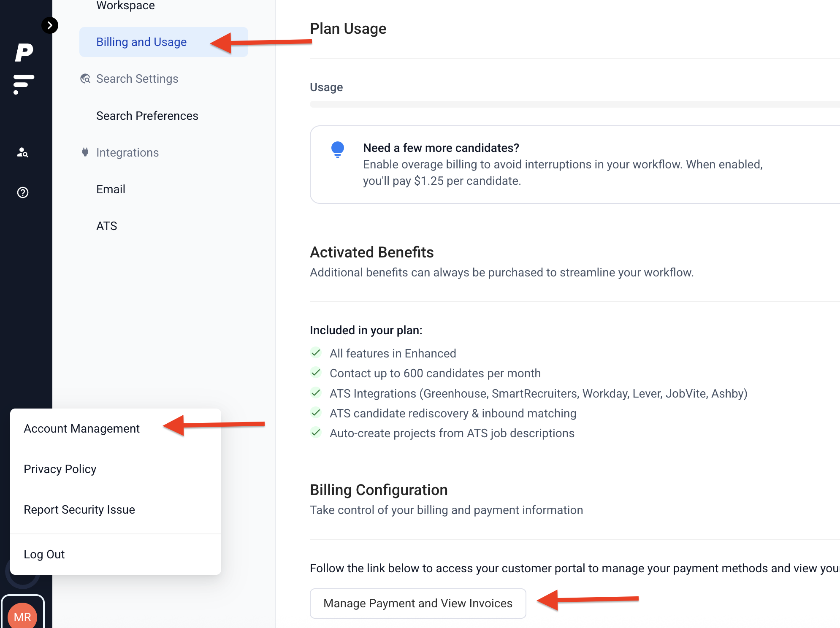Open ATS integration settings
The height and width of the screenshot is (628, 840).
click(x=106, y=226)
